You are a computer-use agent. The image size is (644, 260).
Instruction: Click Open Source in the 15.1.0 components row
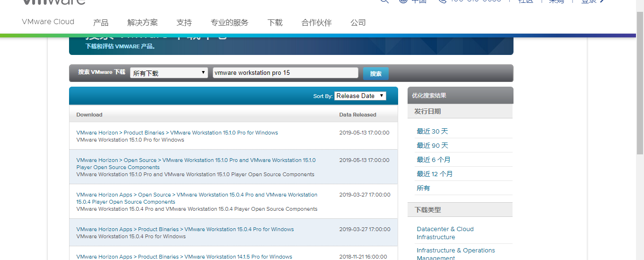140,160
